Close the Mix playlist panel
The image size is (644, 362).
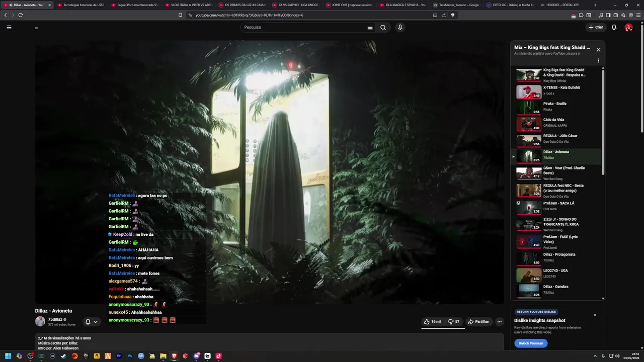598,50
